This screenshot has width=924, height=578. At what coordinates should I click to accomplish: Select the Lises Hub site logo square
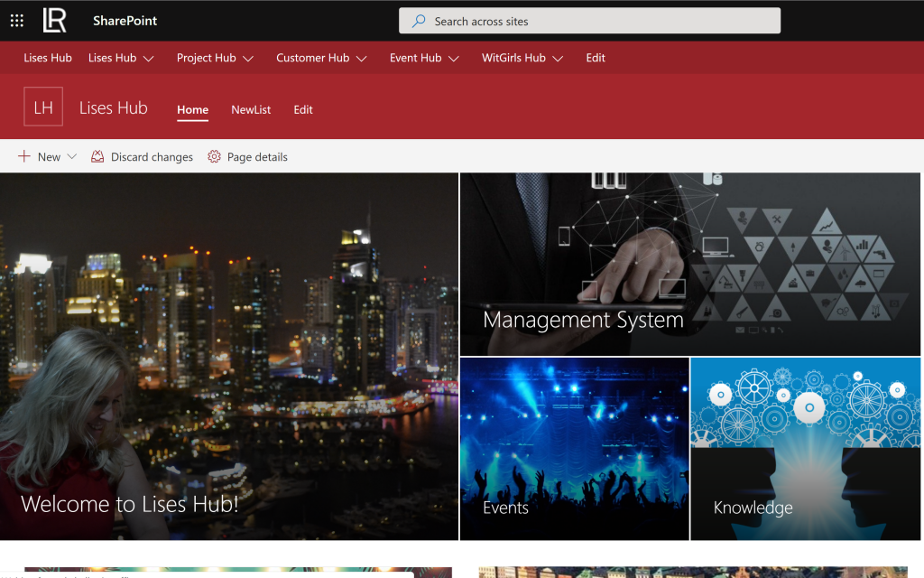point(43,106)
